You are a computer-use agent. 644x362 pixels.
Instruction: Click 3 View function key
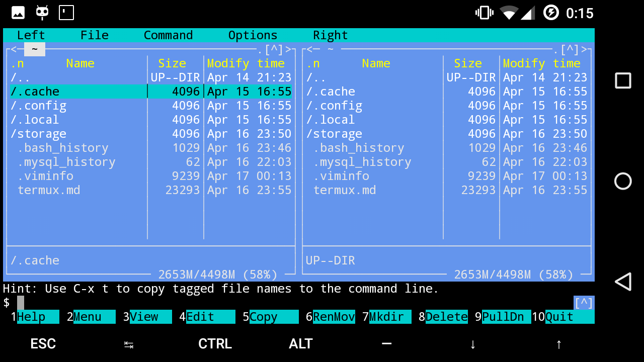(x=147, y=317)
